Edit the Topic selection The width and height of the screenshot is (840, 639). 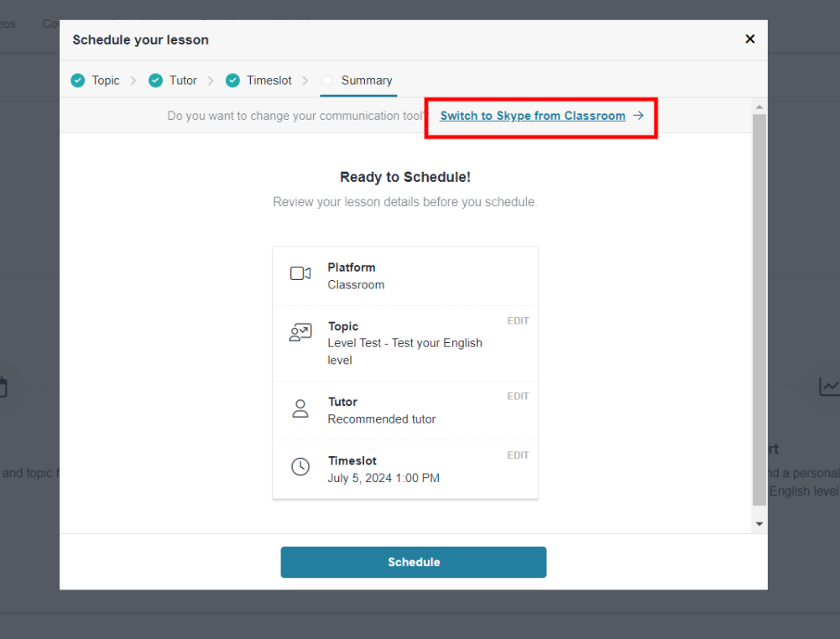coord(518,321)
